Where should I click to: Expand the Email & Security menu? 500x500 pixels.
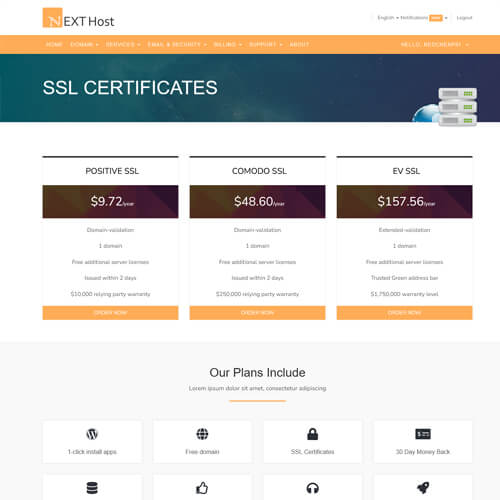point(177,44)
